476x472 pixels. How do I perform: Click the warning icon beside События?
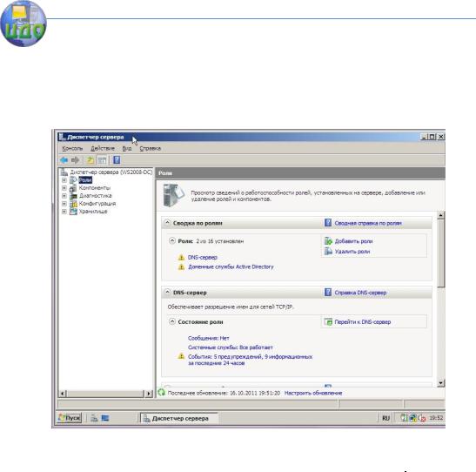coord(181,356)
